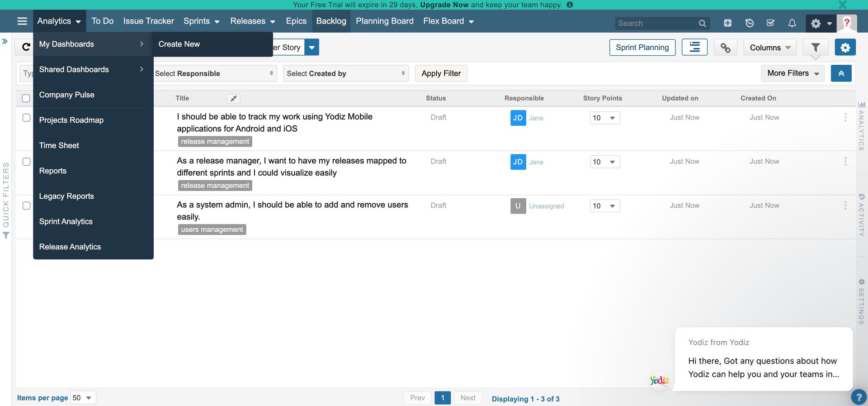Viewport: 868px width, 406px height.
Task: Open the Select Created by dropdown
Action: pyautogui.click(x=346, y=73)
